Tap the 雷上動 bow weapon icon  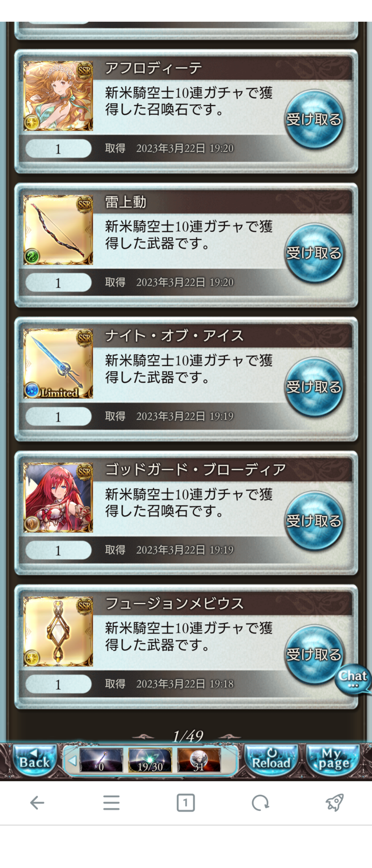click(58, 230)
